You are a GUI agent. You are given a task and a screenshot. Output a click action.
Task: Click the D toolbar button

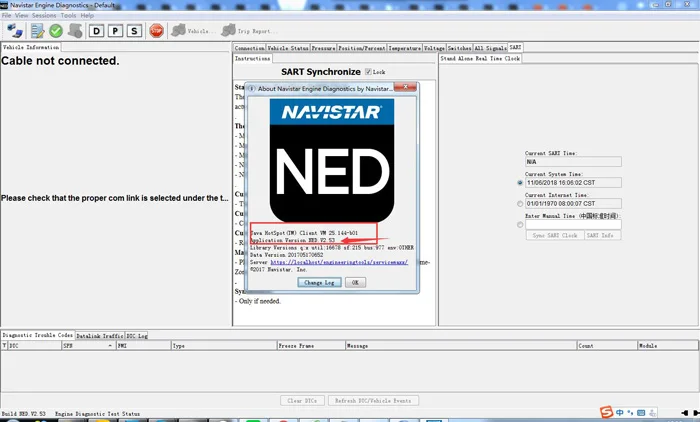coord(96,31)
